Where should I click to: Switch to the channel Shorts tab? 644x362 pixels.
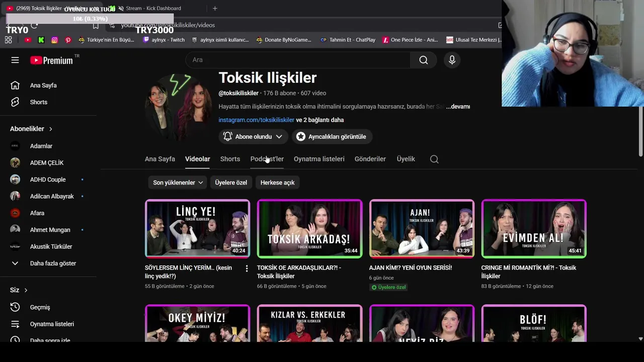pyautogui.click(x=230, y=159)
